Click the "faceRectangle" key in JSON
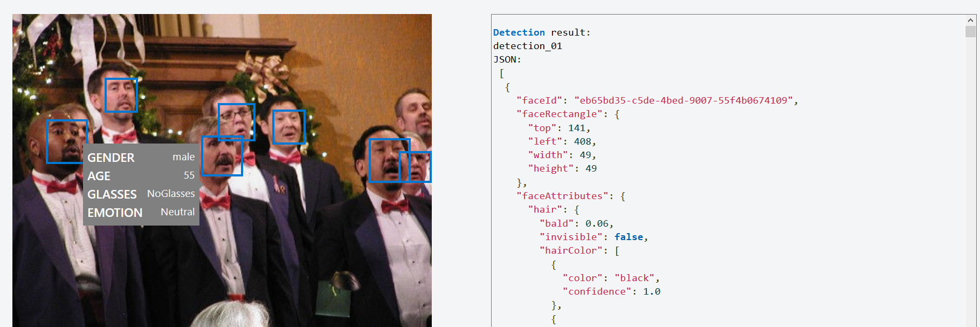 560,114
